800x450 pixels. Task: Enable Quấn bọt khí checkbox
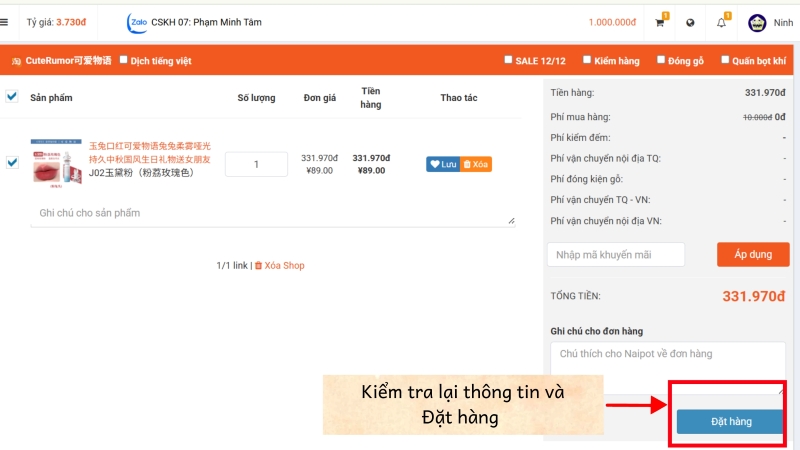(x=725, y=60)
